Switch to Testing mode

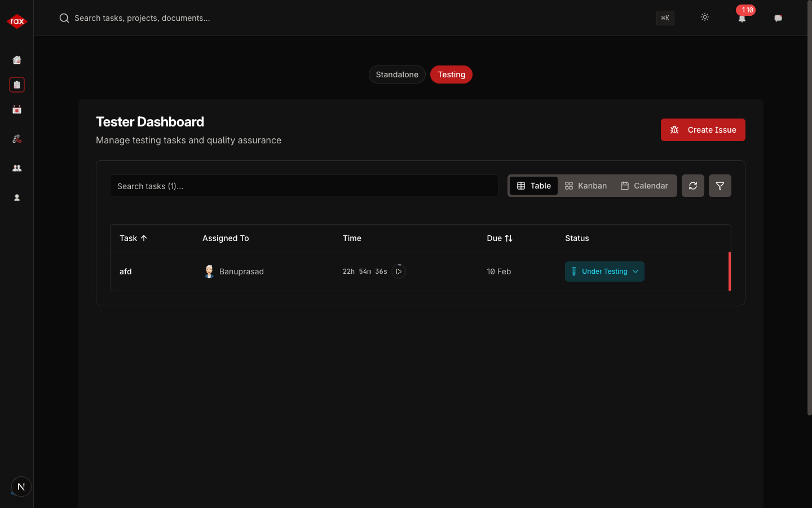click(451, 74)
